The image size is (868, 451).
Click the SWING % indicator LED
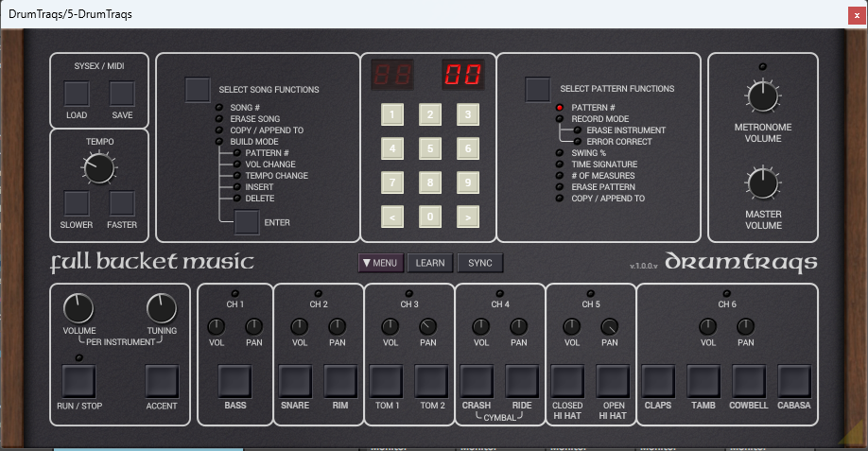click(x=560, y=153)
